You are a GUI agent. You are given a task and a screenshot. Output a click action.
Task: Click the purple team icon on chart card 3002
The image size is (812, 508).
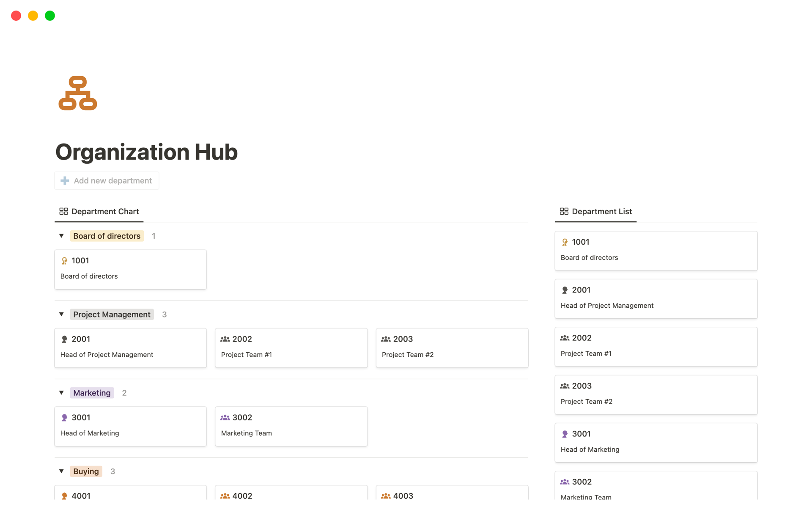click(225, 418)
